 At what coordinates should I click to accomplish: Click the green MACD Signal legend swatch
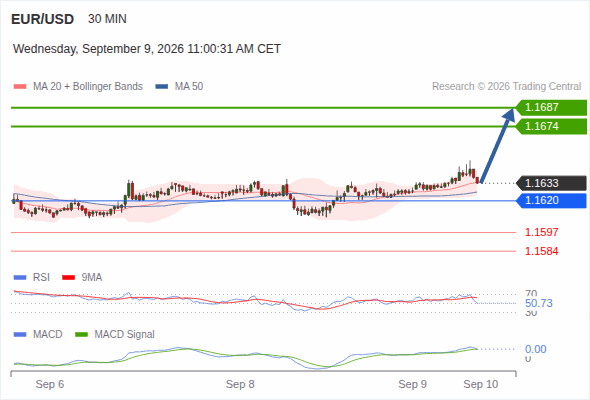click(81, 335)
